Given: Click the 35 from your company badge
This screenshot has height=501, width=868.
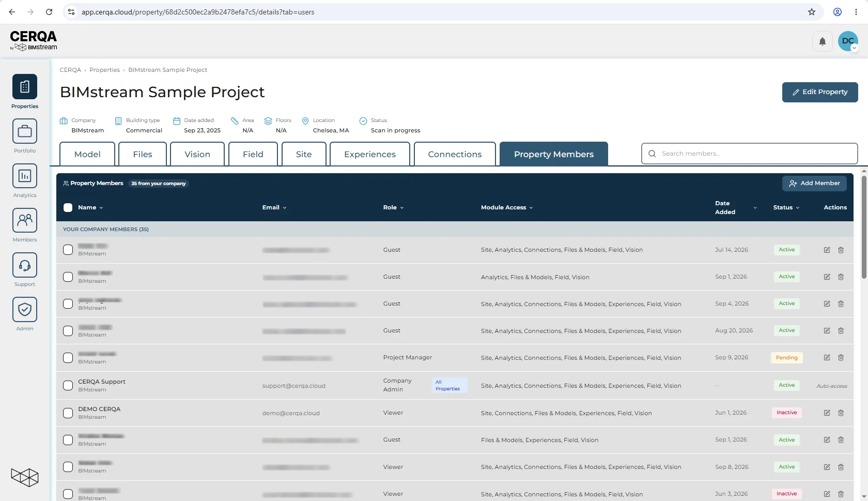Looking at the screenshot, I should [x=158, y=184].
